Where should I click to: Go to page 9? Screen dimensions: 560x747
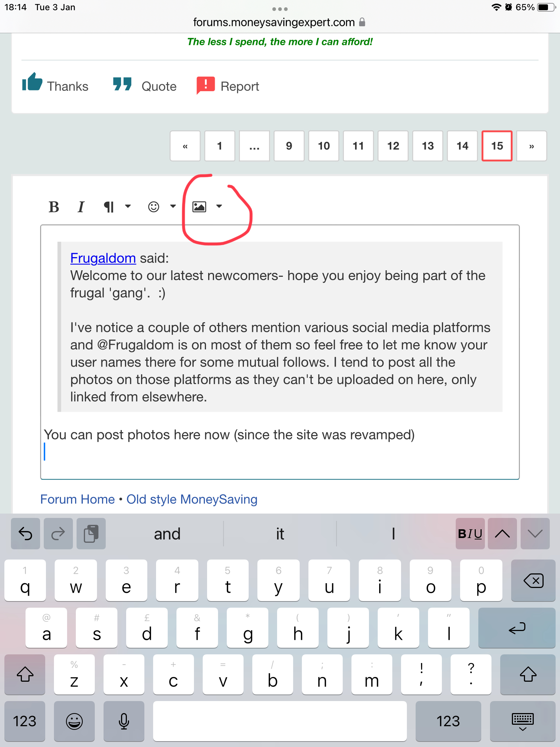(x=289, y=146)
